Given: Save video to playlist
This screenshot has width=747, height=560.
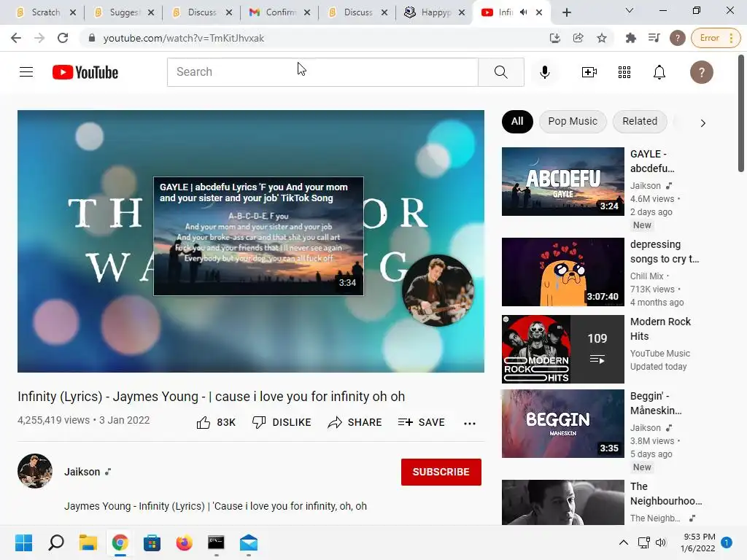Looking at the screenshot, I should (421, 422).
